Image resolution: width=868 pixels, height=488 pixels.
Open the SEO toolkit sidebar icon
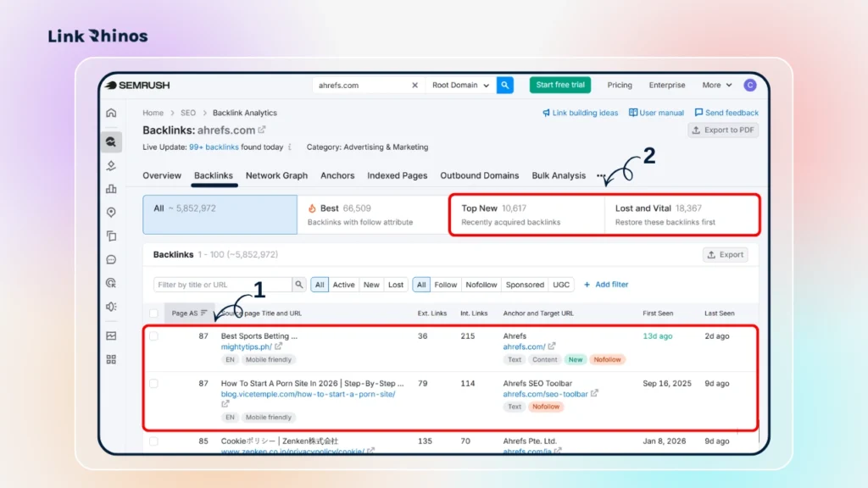coord(111,141)
